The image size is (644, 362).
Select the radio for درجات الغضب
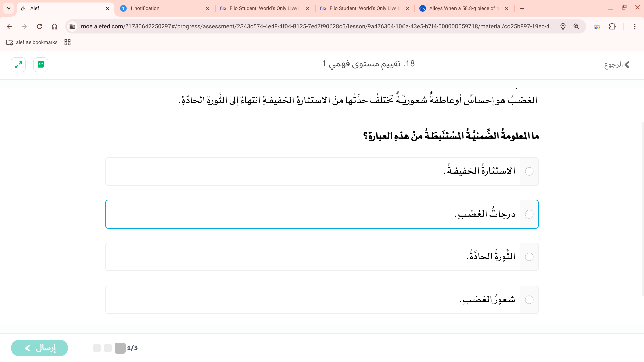point(529,214)
